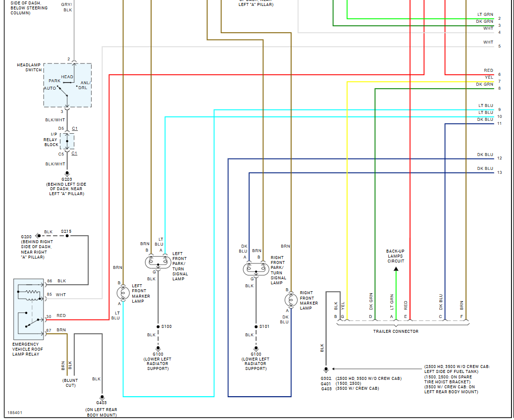Click the 'DK BLU' label at pin 12
This screenshot has width=514, height=420.
click(485, 155)
